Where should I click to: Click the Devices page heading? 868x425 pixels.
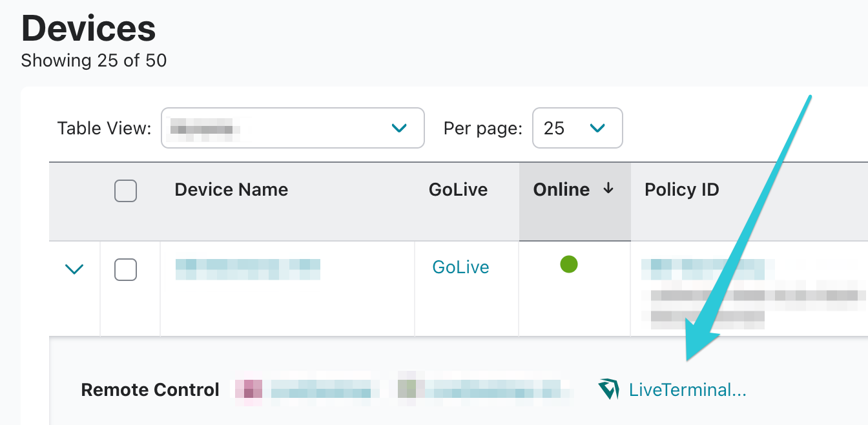[88, 28]
